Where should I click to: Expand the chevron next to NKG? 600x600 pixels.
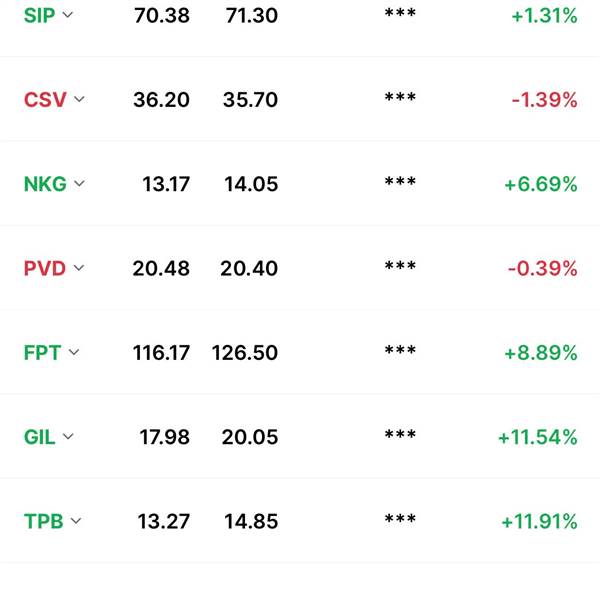click(x=79, y=184)
